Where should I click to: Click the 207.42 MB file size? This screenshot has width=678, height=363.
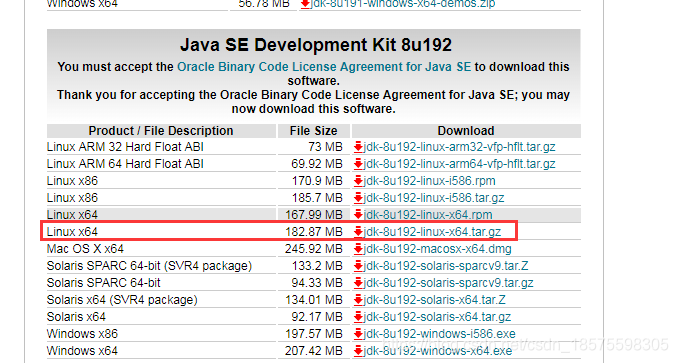tap(313, 350)
